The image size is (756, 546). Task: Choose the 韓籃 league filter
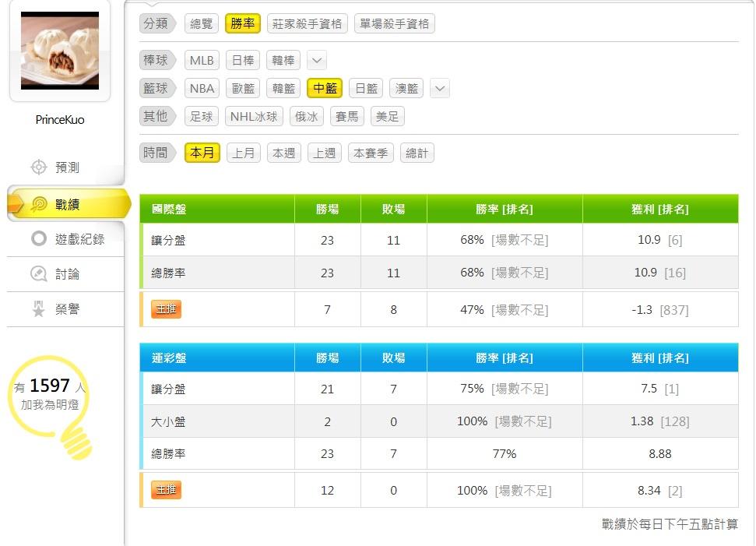click(x=283, y=88)
